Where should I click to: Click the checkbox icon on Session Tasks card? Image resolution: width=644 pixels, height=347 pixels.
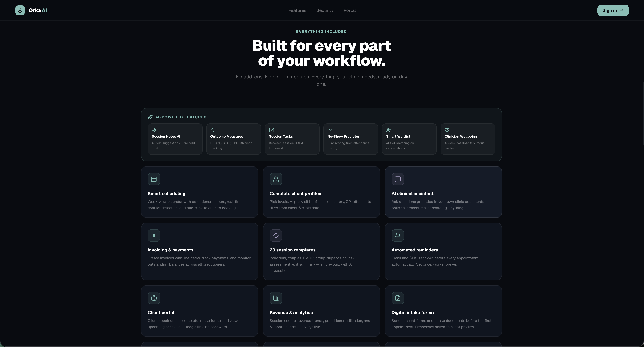click(x=272, y=130)
